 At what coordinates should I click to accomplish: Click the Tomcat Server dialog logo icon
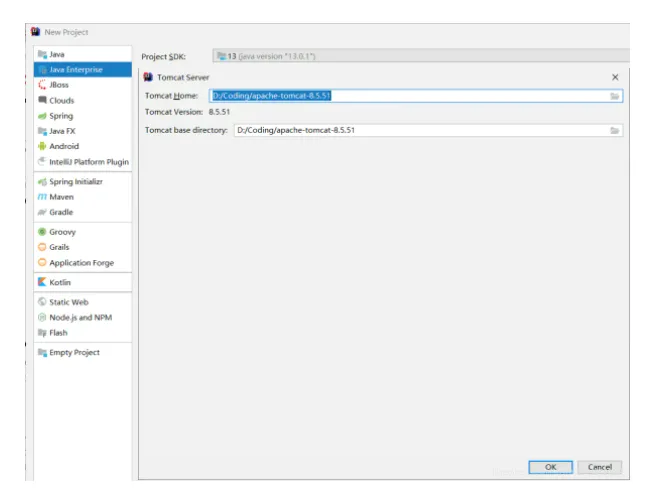tap(148, 77)
